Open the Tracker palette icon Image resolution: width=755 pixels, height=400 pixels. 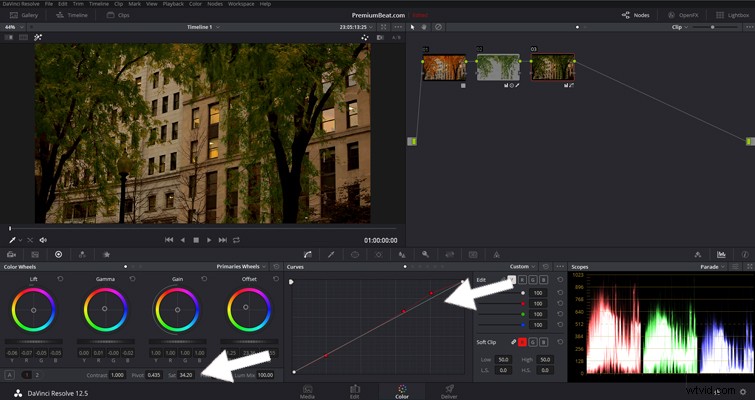[378, 255]
